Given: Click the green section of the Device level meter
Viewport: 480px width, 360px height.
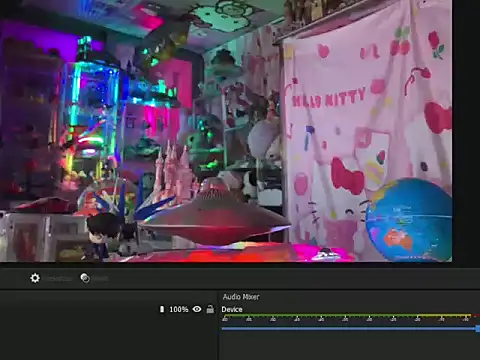Looking at the screenshot, I should click(x=320, y=315).
